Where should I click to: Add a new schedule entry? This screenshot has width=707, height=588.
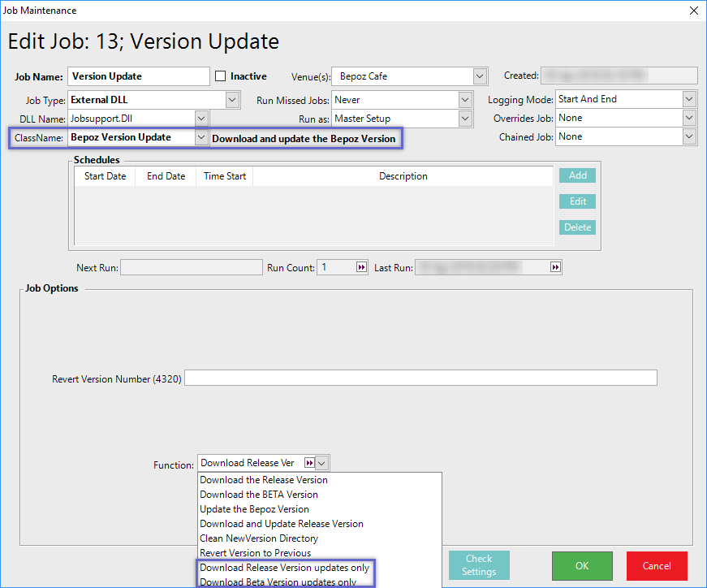(x=577, y=175)
